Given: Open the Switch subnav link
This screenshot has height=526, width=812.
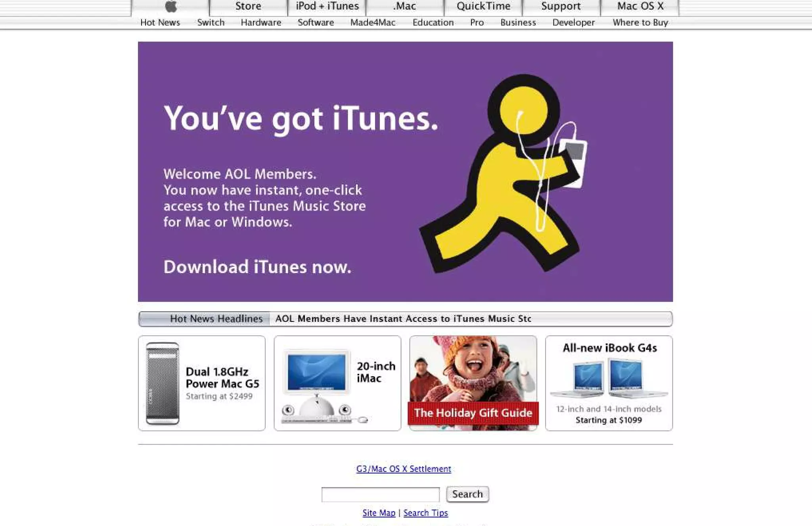Looking at the screenshot, I should coord(211,23).
